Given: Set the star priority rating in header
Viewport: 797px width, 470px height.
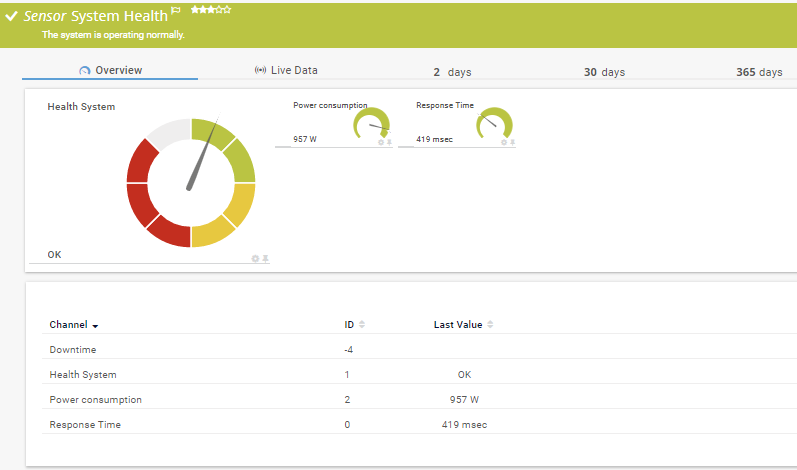Looking at the screenshot, I should pyautogui.click(x=211, y=10).
